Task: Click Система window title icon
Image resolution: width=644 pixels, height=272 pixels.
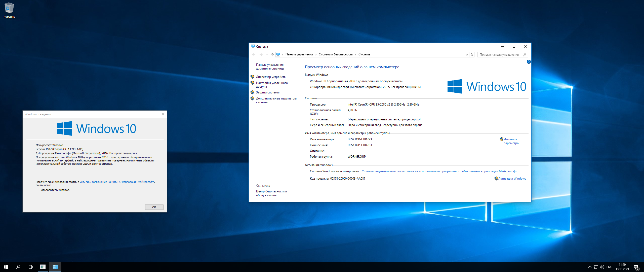Action: tap(253, 46)
